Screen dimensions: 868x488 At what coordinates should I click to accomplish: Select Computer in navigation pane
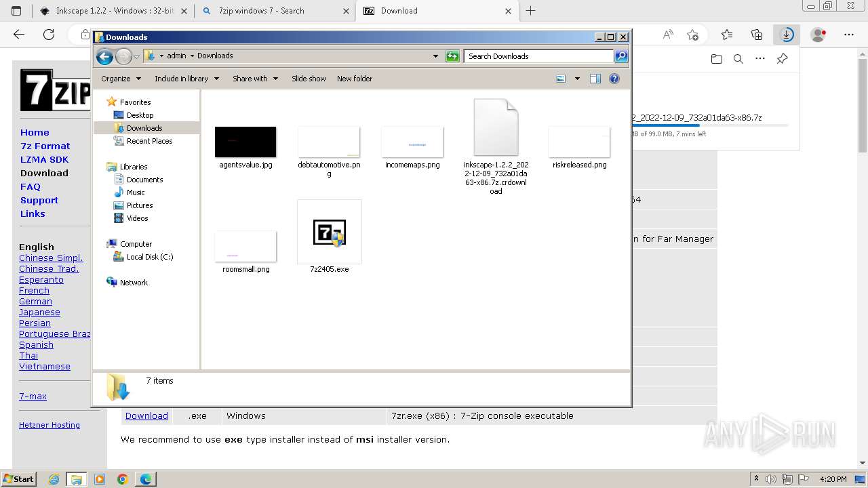point(136,244)
